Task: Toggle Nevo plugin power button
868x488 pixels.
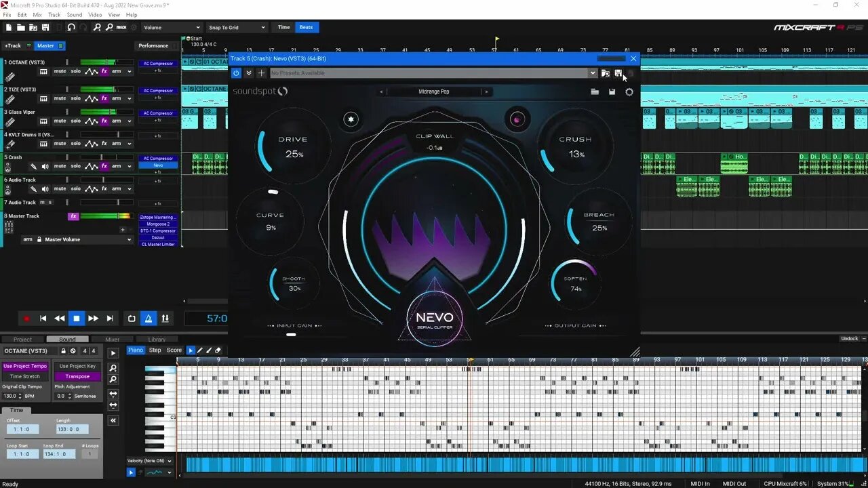Action: tap(236, 73)
